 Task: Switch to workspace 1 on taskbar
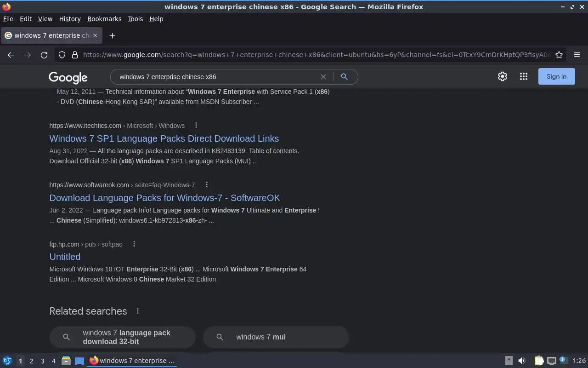coord(20,361)
